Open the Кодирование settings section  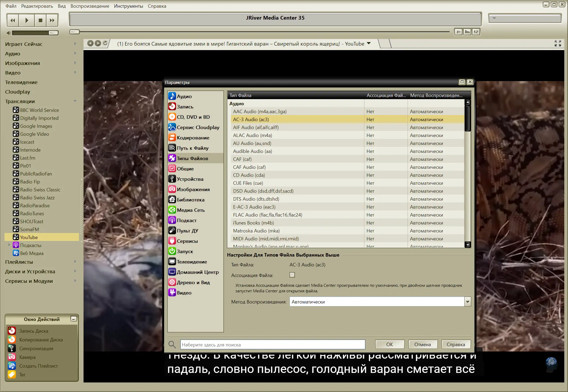point(193,138)
